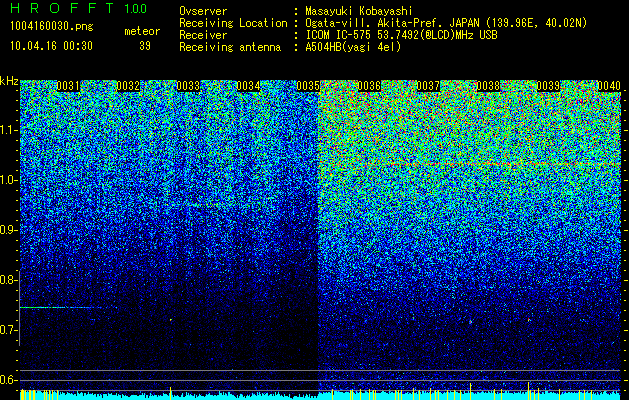Click the 0.7 kHz axis tick label

[x=8, y=330]
